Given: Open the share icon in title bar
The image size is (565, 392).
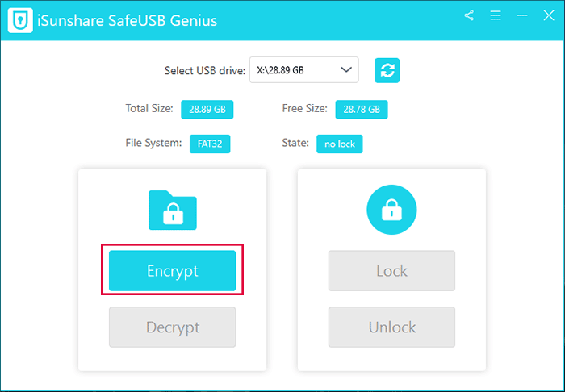Looking at the screenshot, I should (470, 15).
